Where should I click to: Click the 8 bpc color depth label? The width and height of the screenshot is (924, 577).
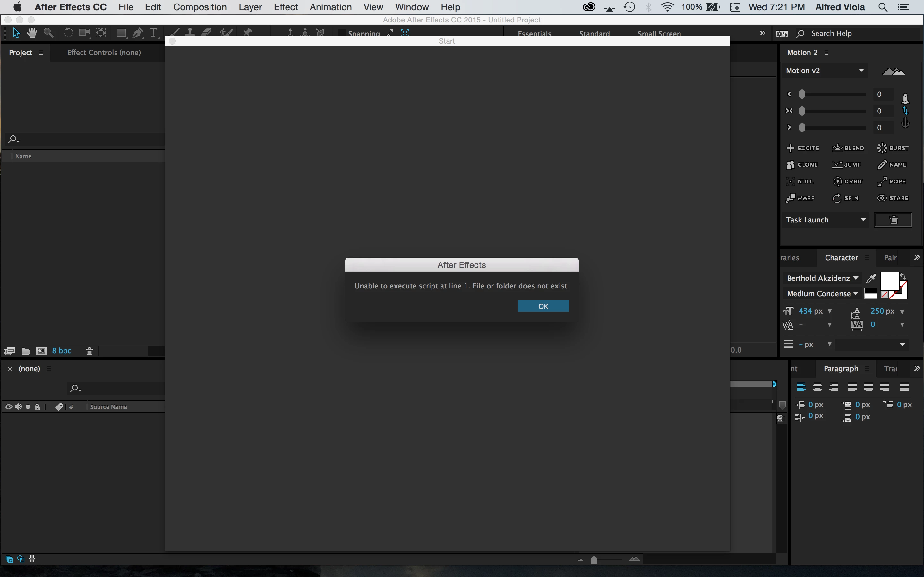tap(62, 351)
